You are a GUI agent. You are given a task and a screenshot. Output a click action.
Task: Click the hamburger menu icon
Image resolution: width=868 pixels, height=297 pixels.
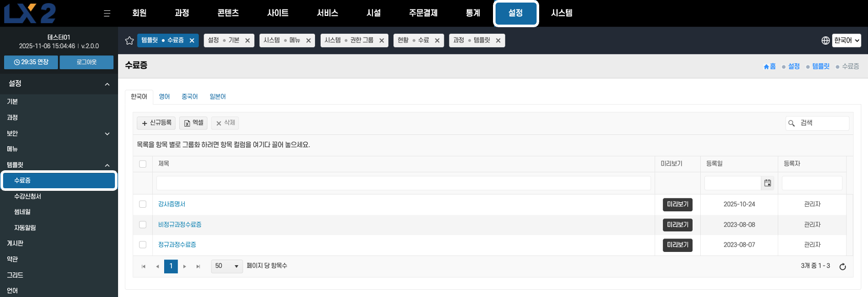pos(107,13)
